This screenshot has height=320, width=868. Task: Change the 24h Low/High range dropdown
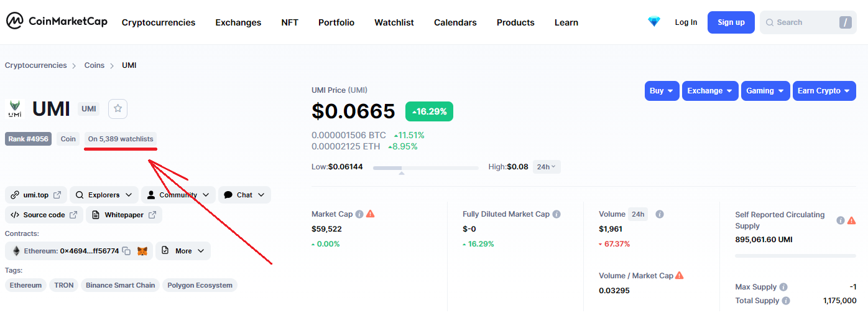pos(547,167)
